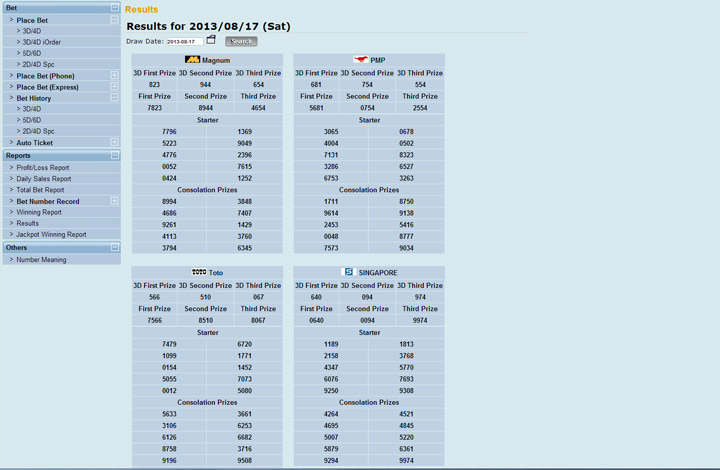This screenshot has width=720, height=470.
Task: Open the Profit/Loss Report
Action: (43, 168)
